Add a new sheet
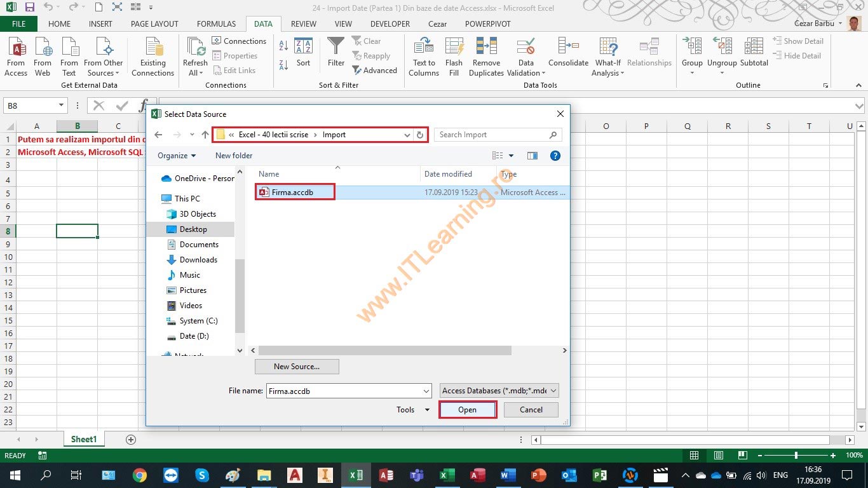 click(131, 440)
